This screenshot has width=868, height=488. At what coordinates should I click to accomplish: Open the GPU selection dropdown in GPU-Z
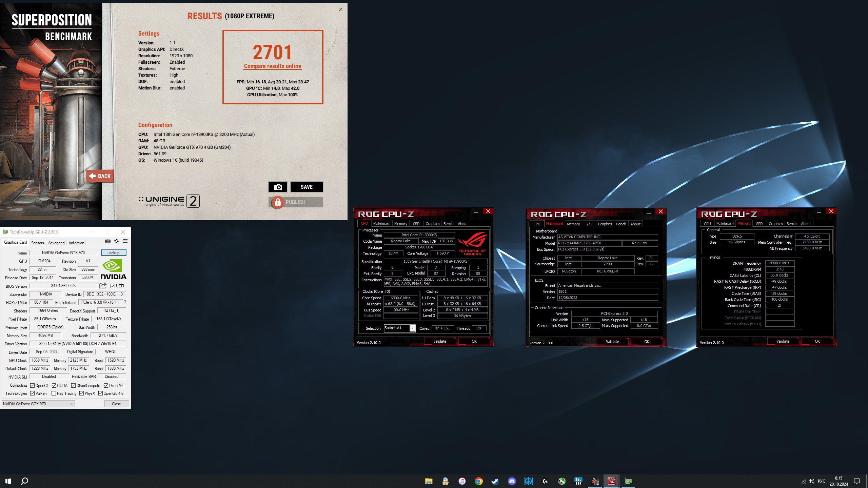[x=38, y=404]
